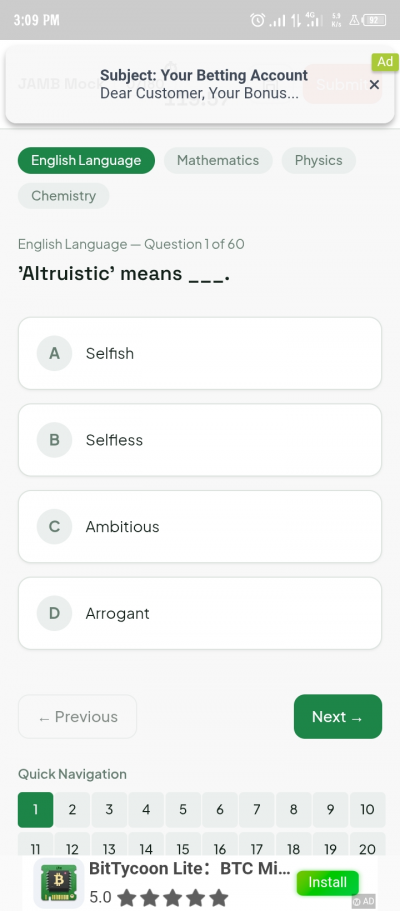Close the betting account ad banner

coord(374,85)
